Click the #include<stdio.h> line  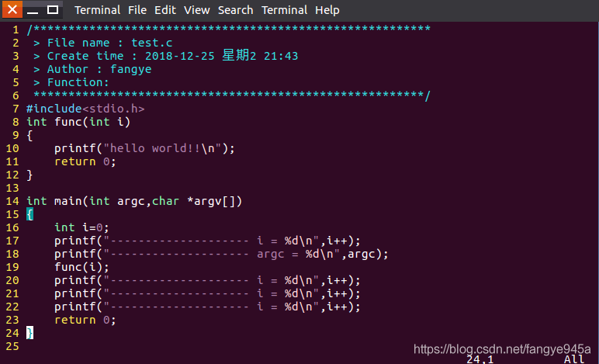[x=85, y=109]
